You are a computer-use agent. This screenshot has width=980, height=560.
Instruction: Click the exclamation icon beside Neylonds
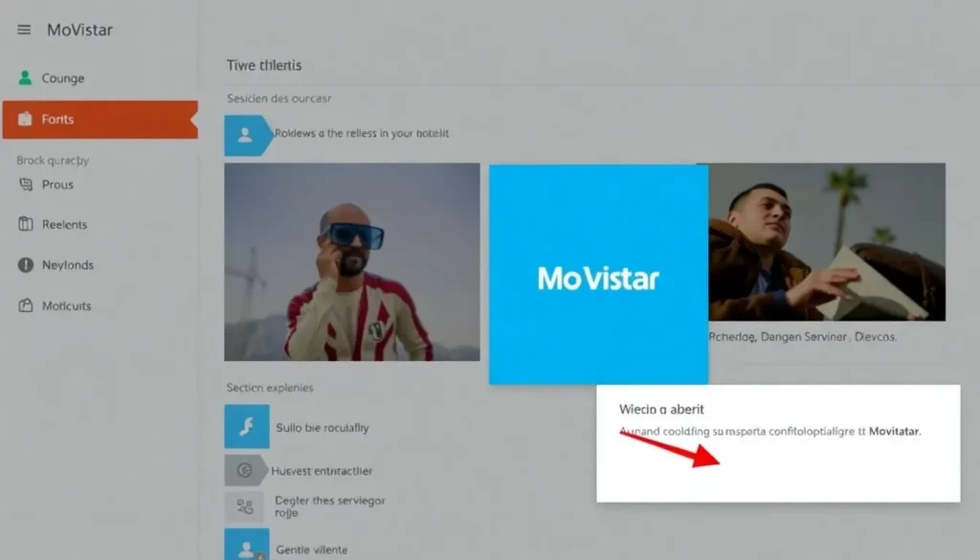pos(26,265)
